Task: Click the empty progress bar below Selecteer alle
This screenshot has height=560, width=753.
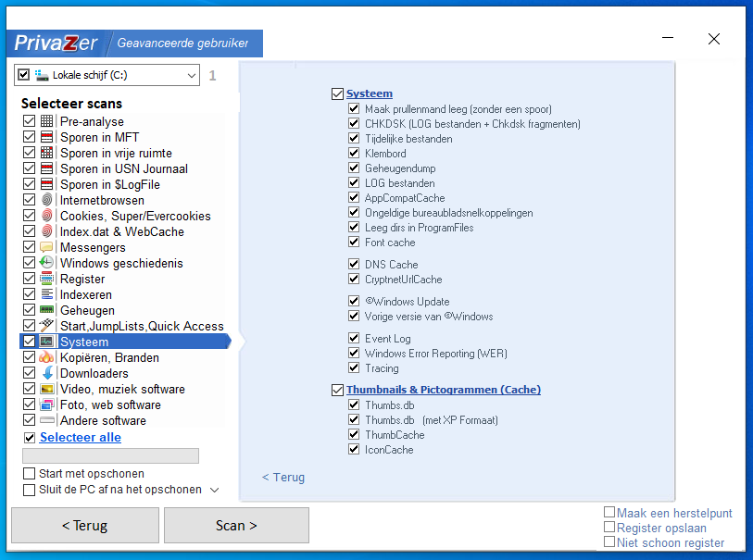Action: tap(110, 455)
